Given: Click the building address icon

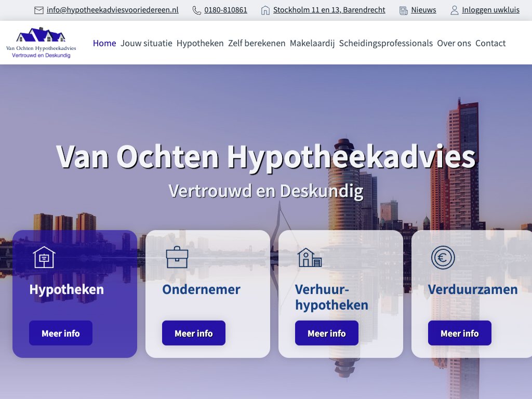Looking at the screenshot, I should coord(265,10).
